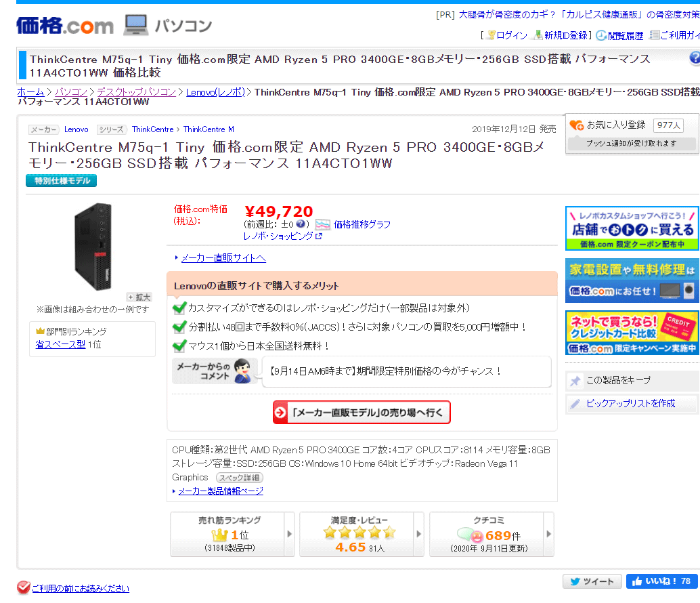Open 閲覧履歴 browsing history
This screenshot has height=603, width=700.
coord(626,36)
